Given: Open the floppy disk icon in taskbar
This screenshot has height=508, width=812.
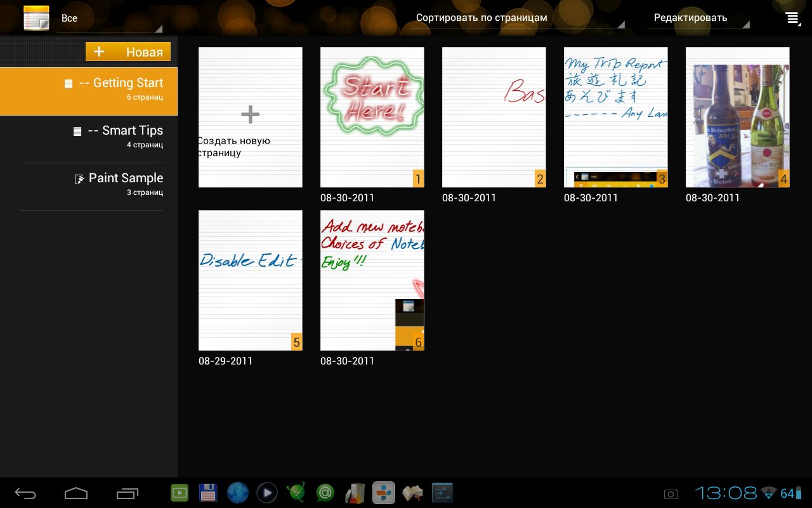Looking at the screenshot, I should tap(208, 493).
